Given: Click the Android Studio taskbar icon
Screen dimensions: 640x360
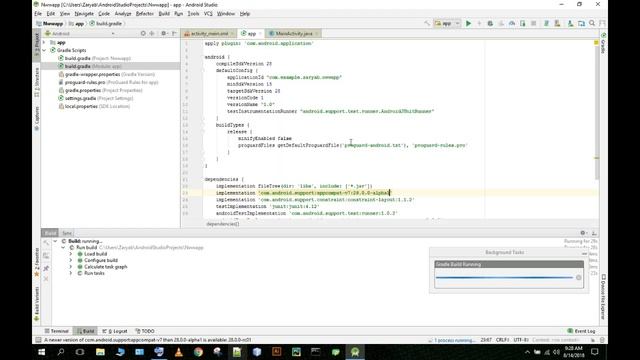Looking at the screenshot, I should tap(355, 352).
